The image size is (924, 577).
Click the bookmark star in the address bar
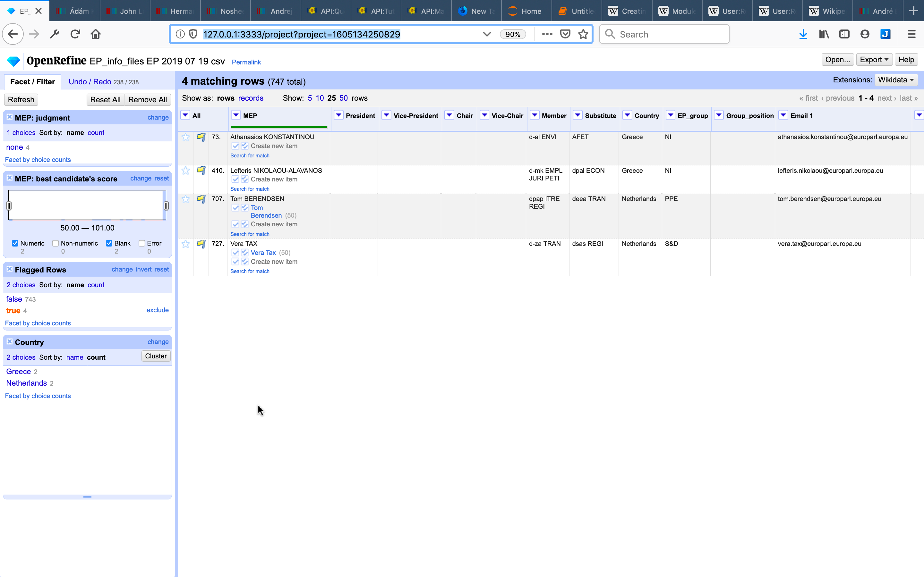pyautogui.click(x=583, y=34)
